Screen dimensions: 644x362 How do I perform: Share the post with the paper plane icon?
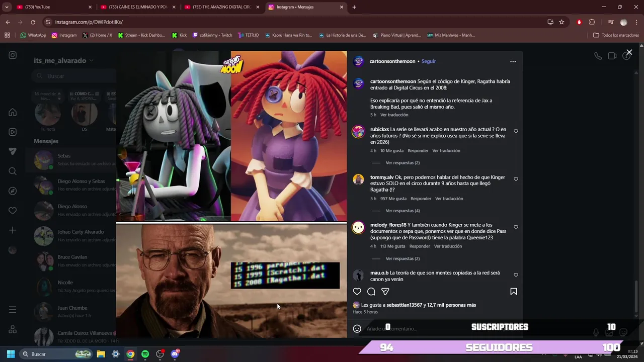tap(385, 292)
